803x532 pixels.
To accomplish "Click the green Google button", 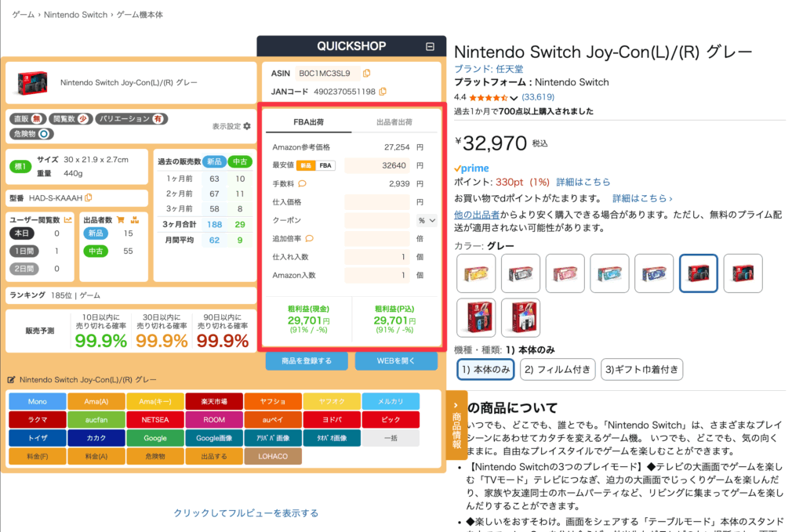I will (x=155, y=438).
